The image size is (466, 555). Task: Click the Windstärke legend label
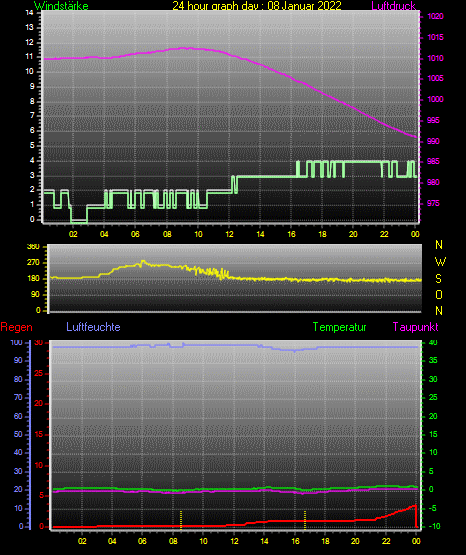click(x=61, y=6)
